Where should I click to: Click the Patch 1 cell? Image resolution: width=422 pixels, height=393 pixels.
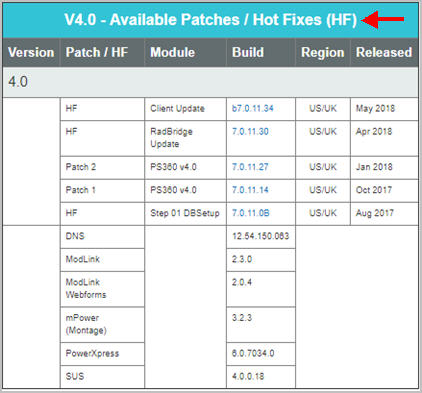coord(102,190)
